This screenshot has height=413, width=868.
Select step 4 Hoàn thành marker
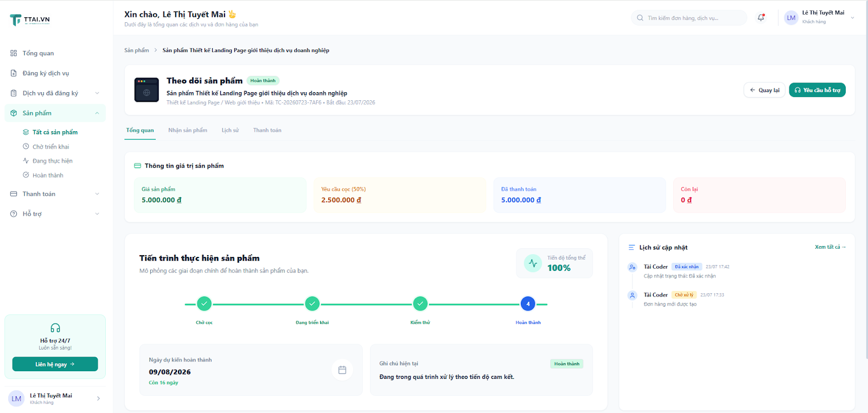coord(528,304)
